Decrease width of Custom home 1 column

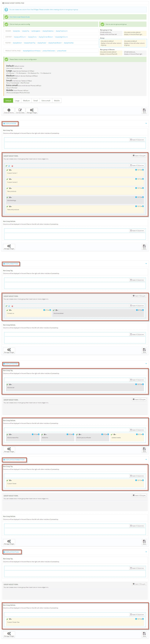[136, 170]
